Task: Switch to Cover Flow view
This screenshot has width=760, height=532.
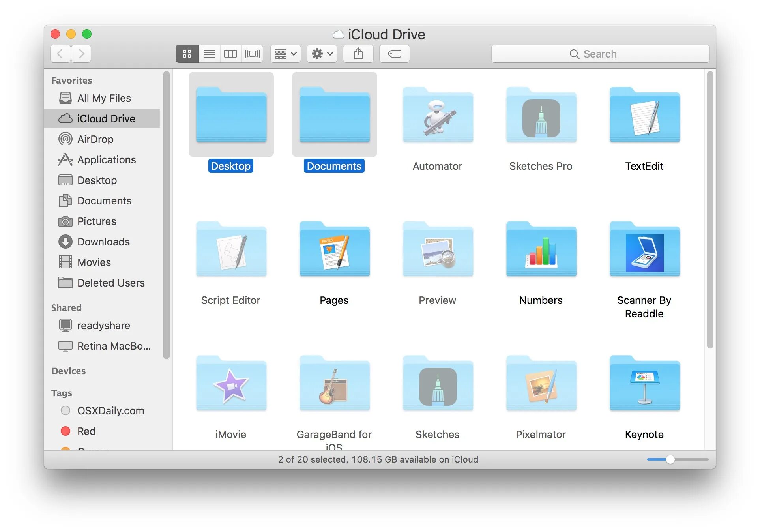Action: tap(253, 54)
